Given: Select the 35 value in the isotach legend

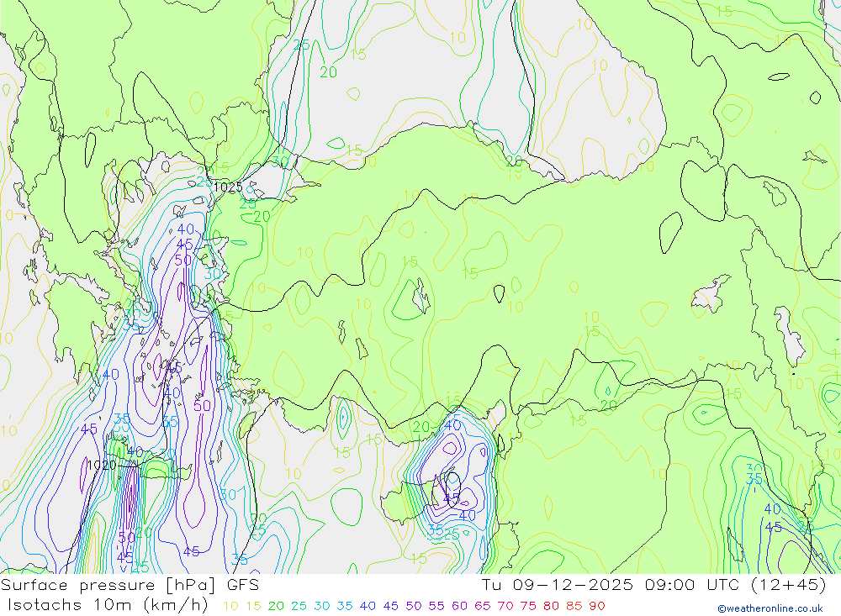Looking at the screenshot, I should pyautogui.click(x=344, y=606).
